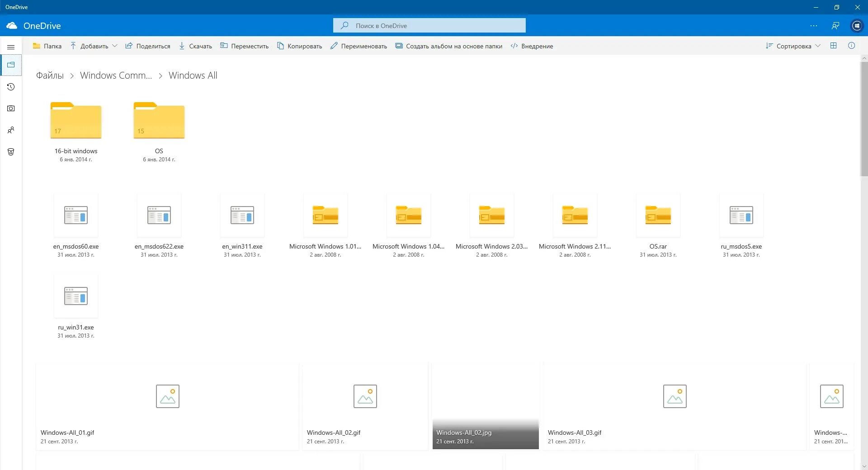Select Microsoft Windows 2.03 archive
This screenshot has height=470, width=868.
point(492,225)
